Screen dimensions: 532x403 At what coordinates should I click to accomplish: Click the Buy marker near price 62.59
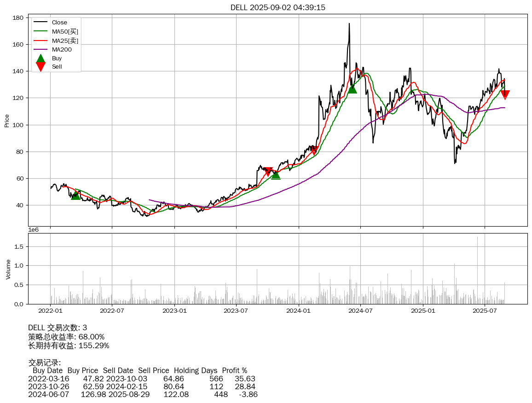tap(276, 175)
